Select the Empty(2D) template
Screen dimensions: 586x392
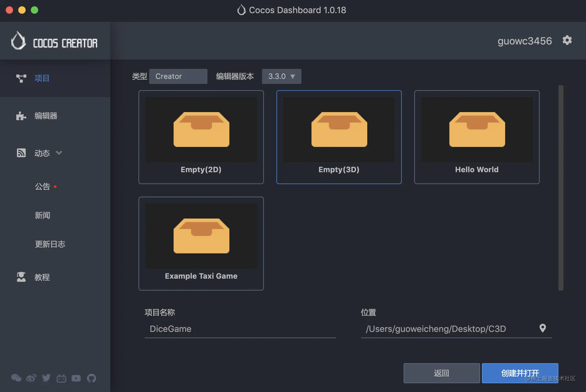pos(201,137)
